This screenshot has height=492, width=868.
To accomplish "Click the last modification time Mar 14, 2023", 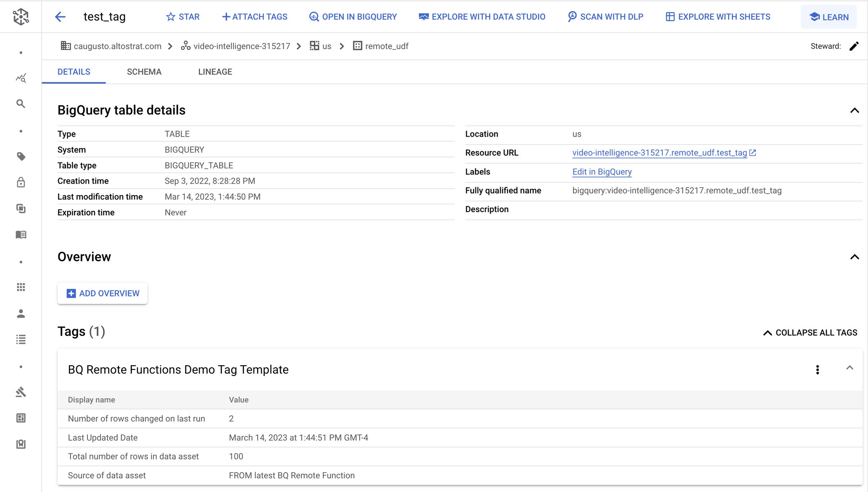I will (212, 196).
